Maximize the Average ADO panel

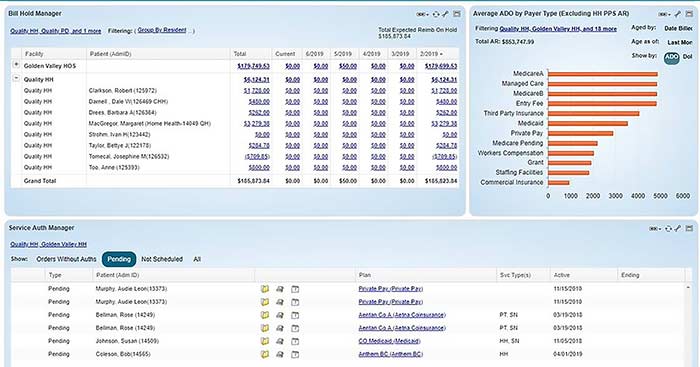pyautogui.click(x=689, y=14)
